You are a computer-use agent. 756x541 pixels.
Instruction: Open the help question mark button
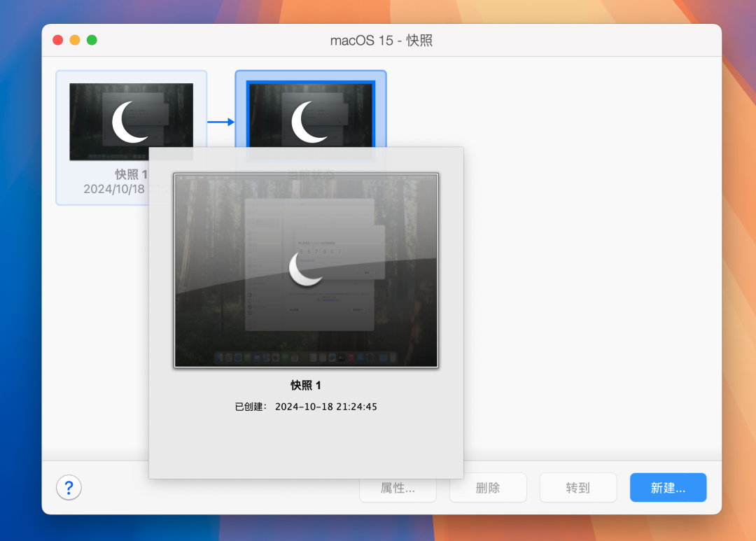[69, 488]
